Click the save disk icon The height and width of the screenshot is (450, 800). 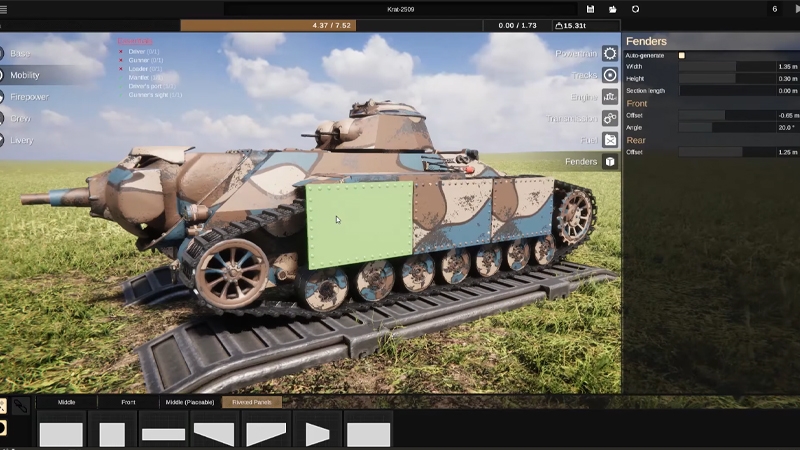(x=591, y=9)
